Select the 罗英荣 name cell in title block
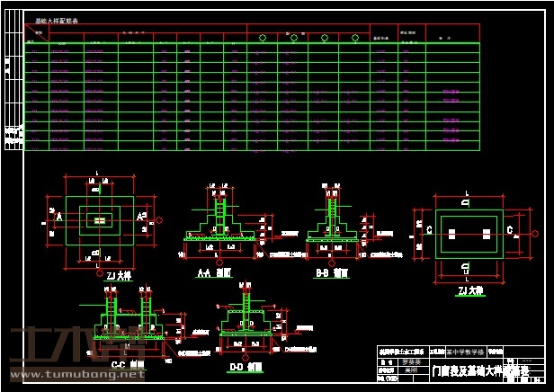 [408, 361]
